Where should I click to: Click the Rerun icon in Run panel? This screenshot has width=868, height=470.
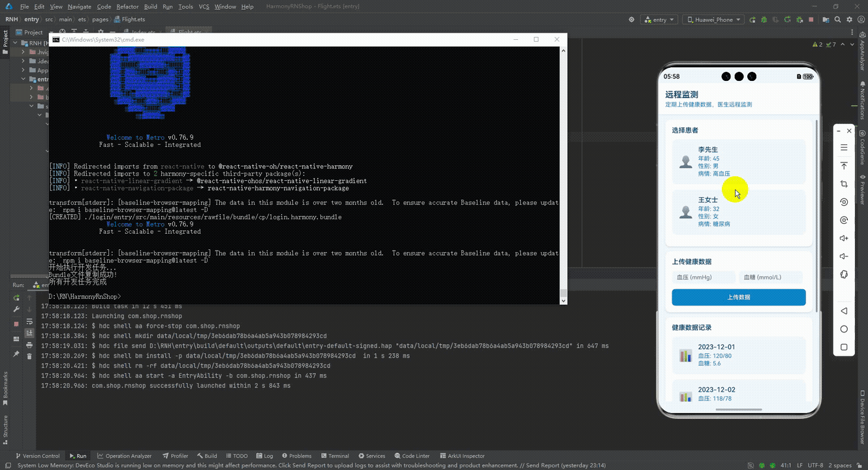tap(16, 298)
